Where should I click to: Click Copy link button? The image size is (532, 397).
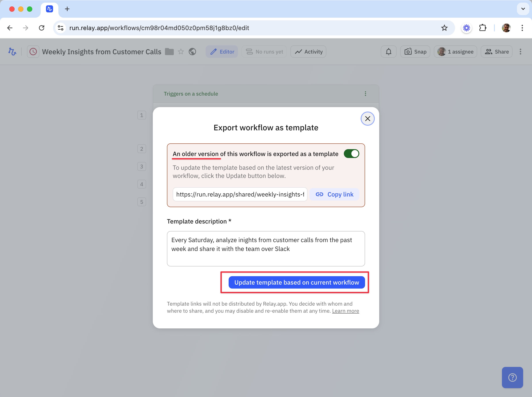[x=334, y=195]
